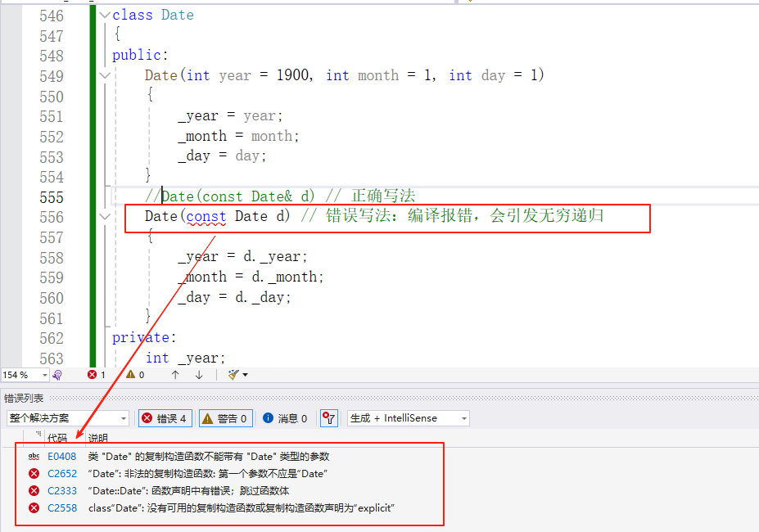
Task: Click line number 546 in the gutter
Action: coord(52,16)
